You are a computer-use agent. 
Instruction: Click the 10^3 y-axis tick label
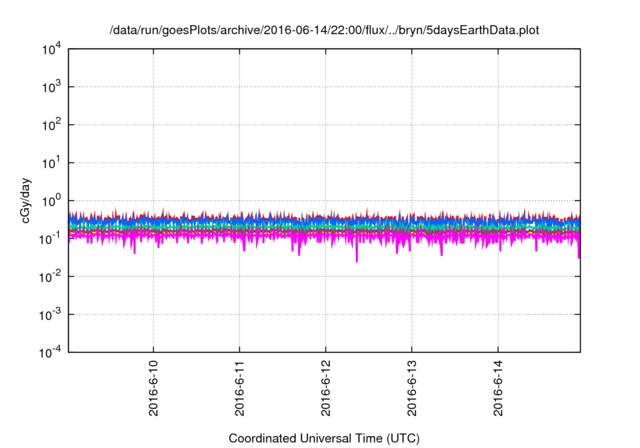pos(51,87)
